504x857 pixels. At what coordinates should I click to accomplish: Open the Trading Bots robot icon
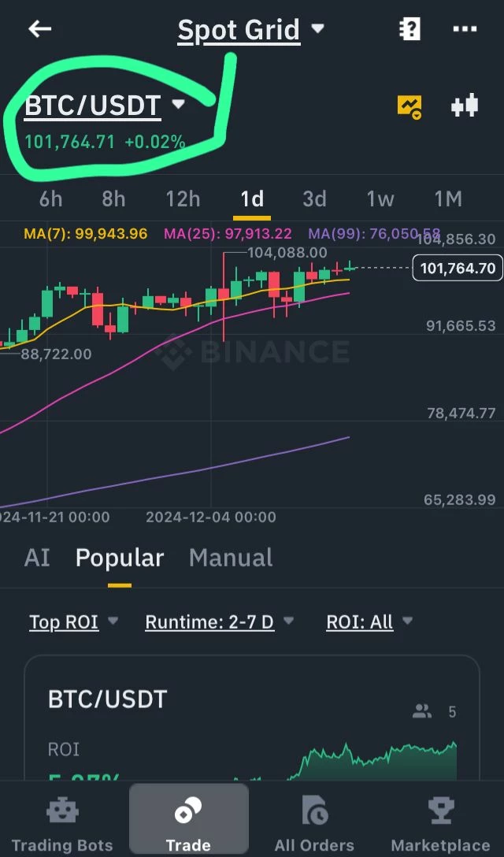[62, 811]
